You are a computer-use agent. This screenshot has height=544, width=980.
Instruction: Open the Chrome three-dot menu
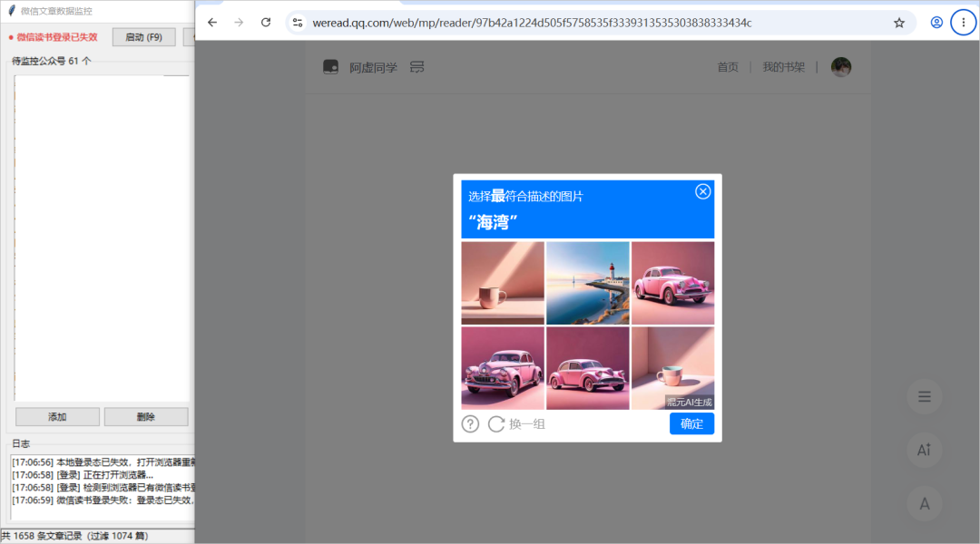963,23
